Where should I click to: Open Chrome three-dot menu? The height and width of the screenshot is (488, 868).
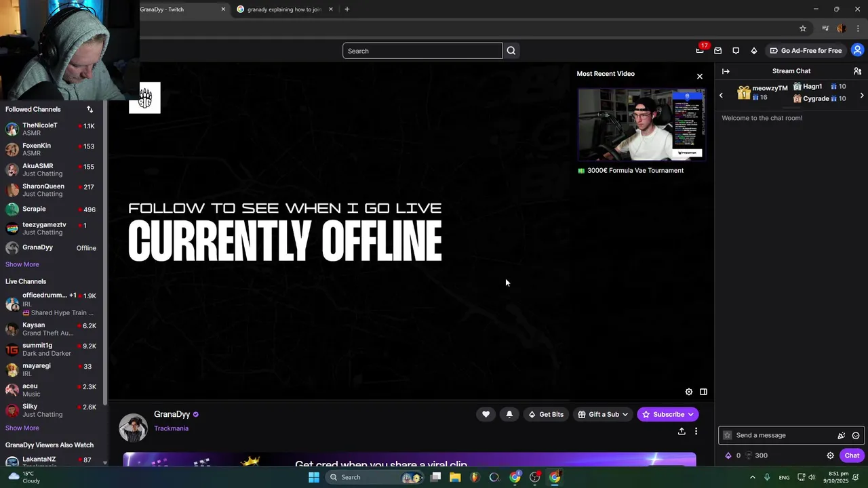tap(858, 28)
